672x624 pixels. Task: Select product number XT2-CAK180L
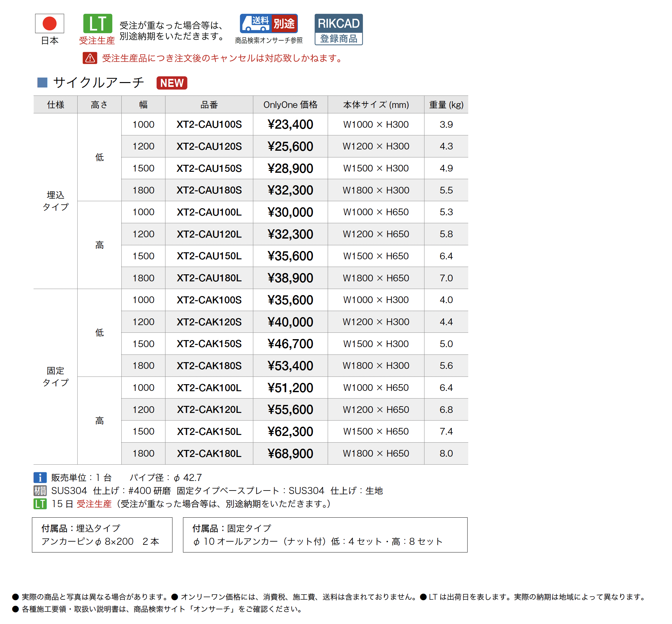click(209, 453)
